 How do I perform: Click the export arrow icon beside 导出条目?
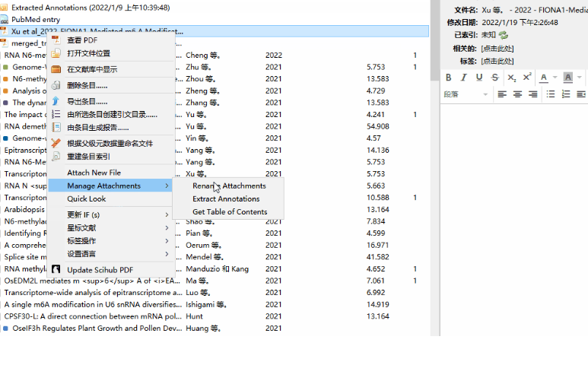click(56, 101)
